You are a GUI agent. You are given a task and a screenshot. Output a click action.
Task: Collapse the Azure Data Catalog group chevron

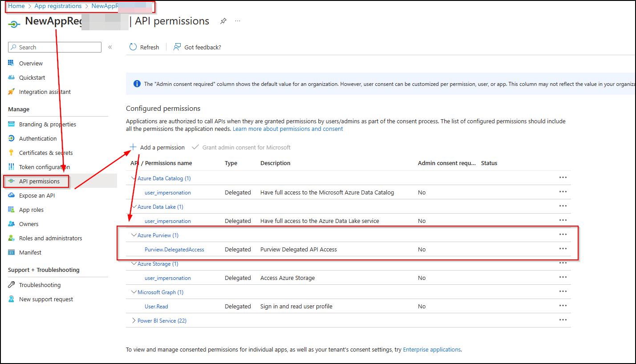(134, 178)
